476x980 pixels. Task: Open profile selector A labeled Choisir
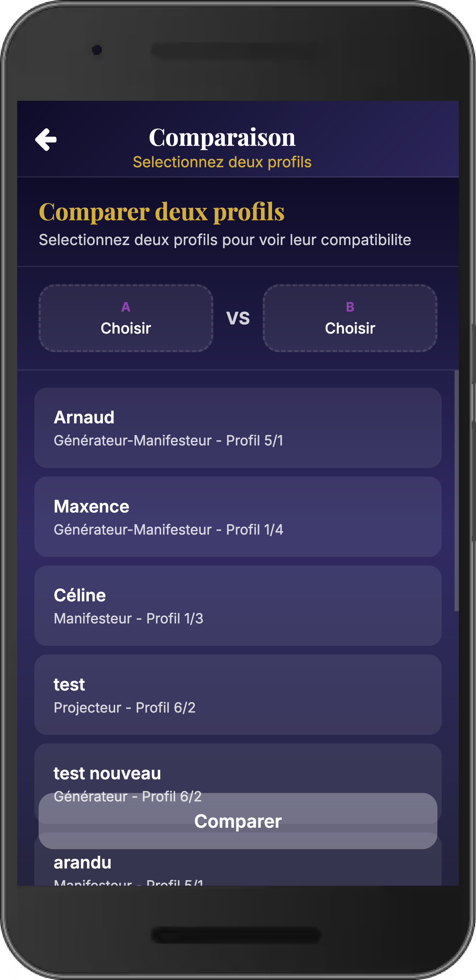click(x=126, y=319)
